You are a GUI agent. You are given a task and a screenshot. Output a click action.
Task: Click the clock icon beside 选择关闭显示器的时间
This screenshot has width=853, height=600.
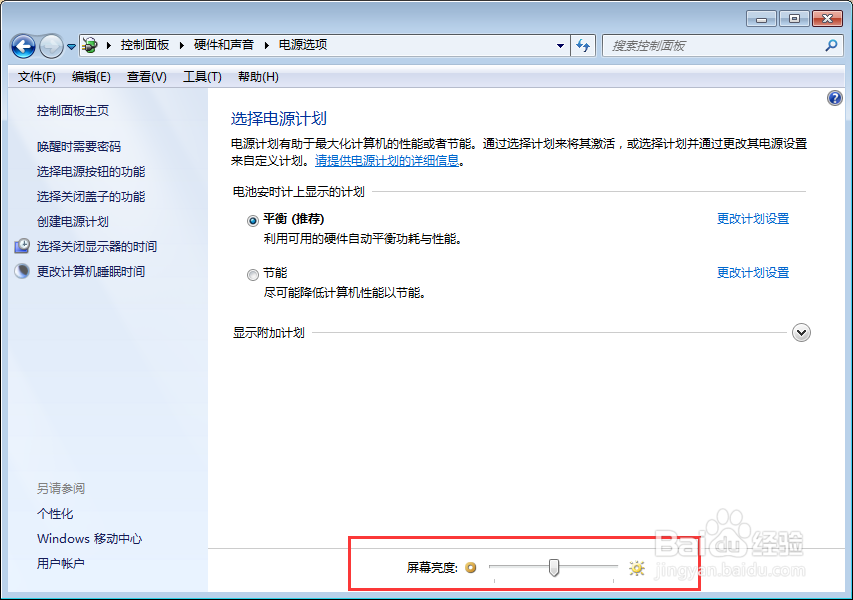22,246
